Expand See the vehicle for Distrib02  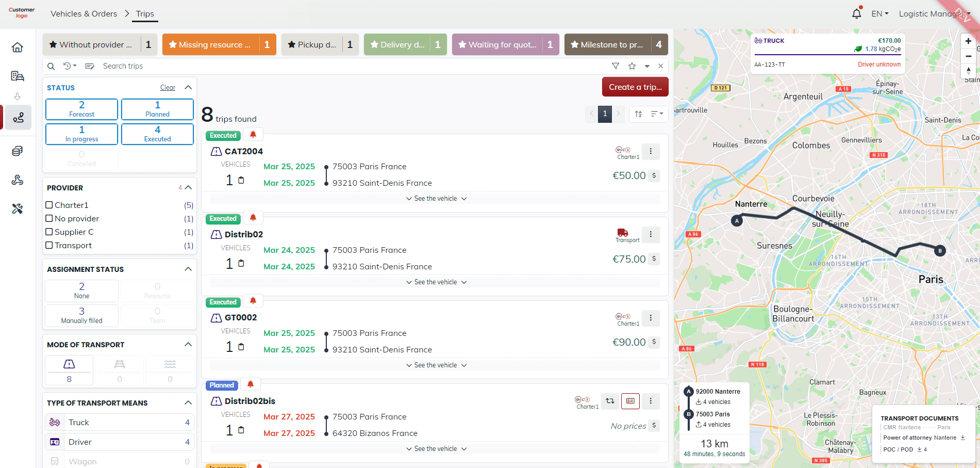pyautogui.click(x=436, y=282)
